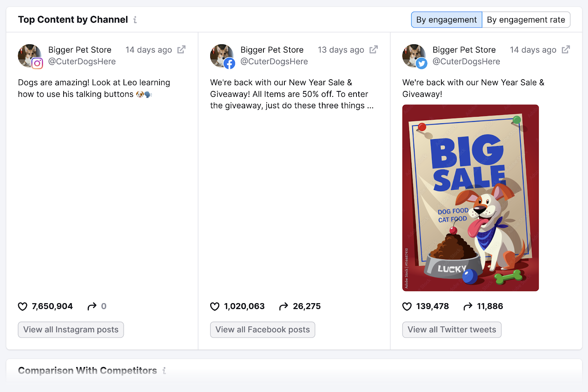Open the Comparison With Competitors info tooltip

pyautogui.click(x=164, y=371)
